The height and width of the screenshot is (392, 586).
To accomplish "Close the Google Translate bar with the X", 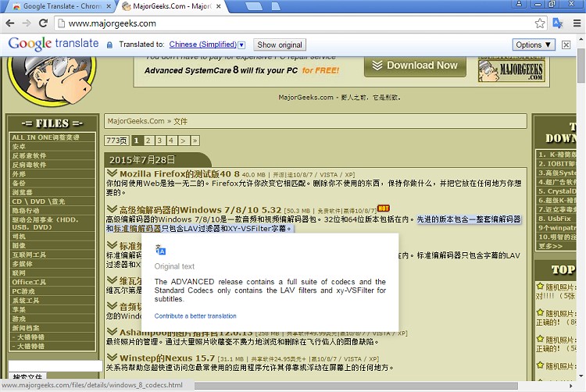I will 566,45.
